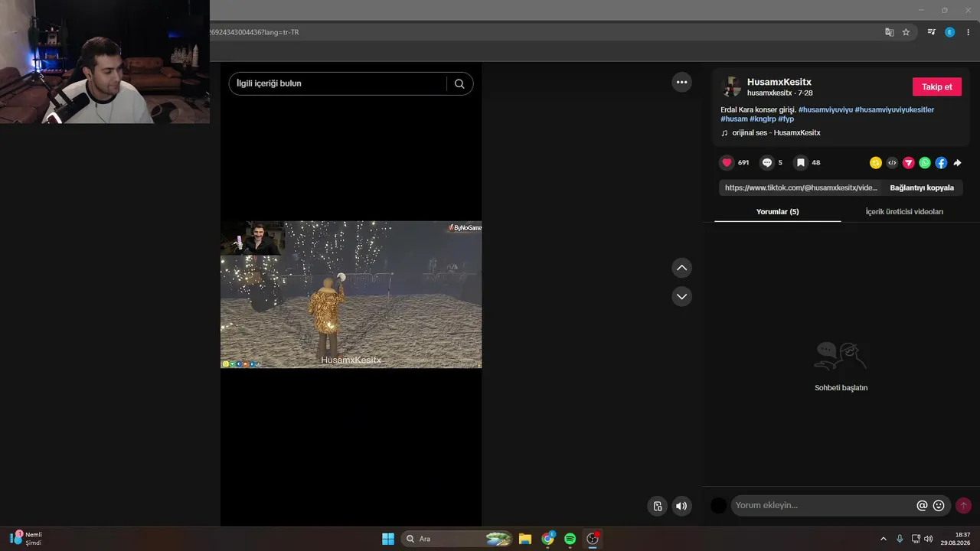The height and width of the screenshot is (551, 980).
Task: Open HusamxKesitx profile avatar
Action: pyautogui.click(x=731, y=86)
